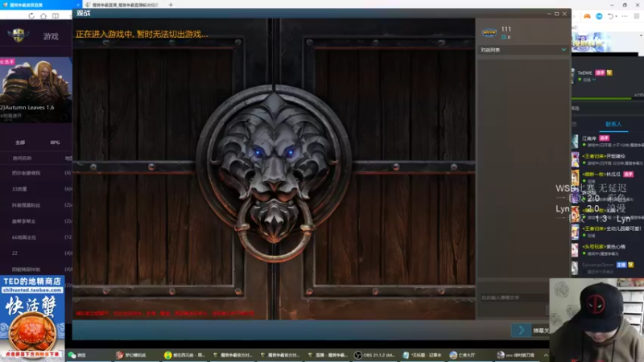
Task: Open the 记事本 notepad taskbar item
Action: [422, 355]
